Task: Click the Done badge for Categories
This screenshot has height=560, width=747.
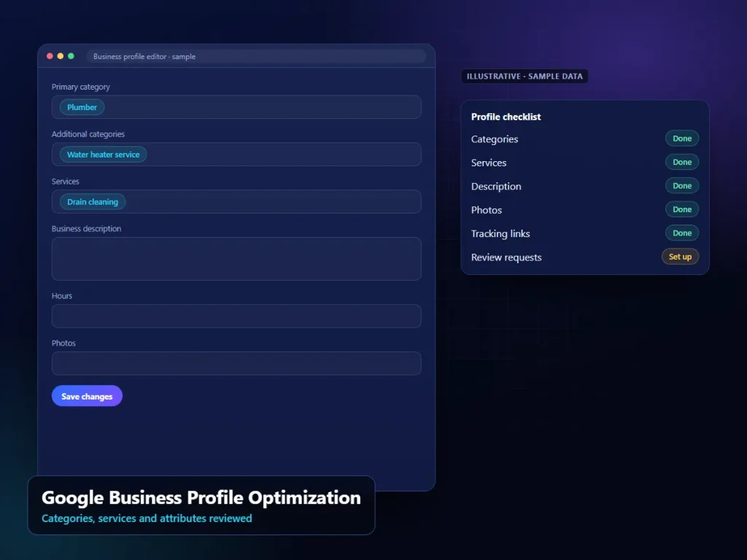Action: pos(682,139)
